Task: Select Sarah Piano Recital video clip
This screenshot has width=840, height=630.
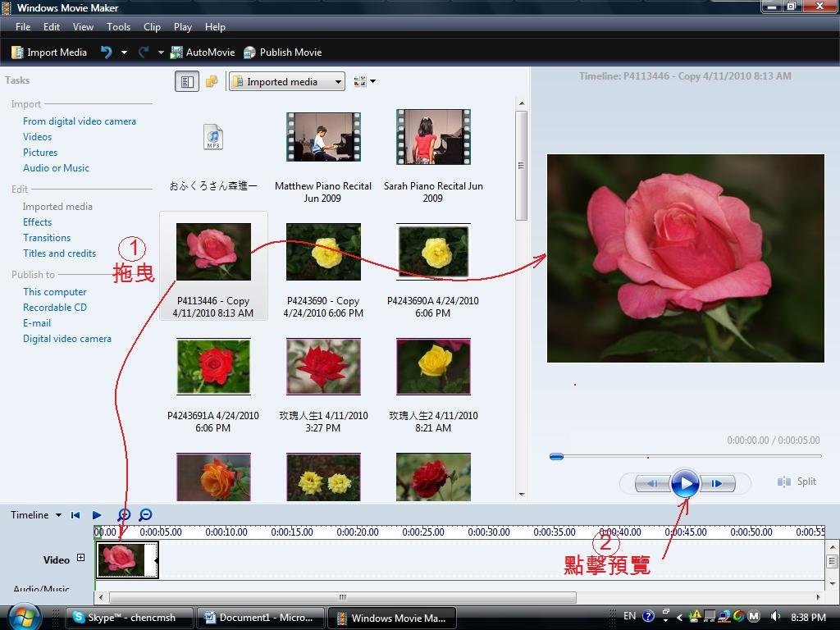Action: (433, 137)
